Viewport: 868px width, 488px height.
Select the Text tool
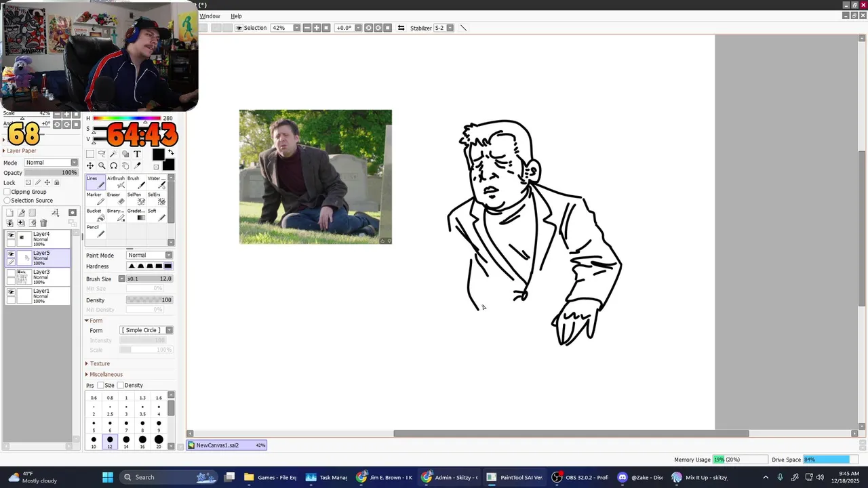click(137, 154)
